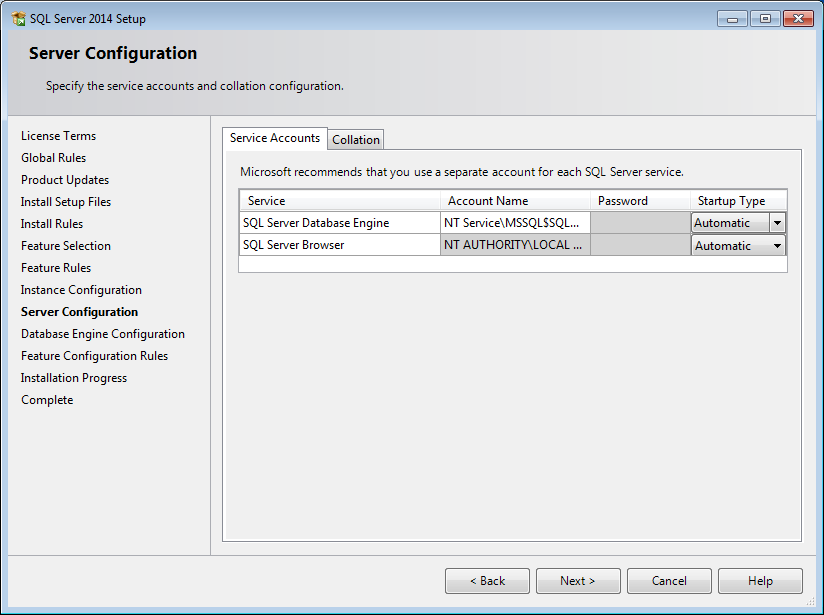The width and height of the screenshot is (824, 615).
Task: Click Feature Configuration Rules step
Action: pos(94,356)
